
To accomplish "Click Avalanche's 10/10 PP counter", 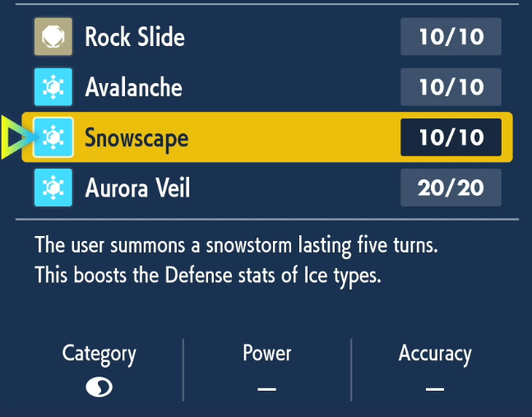I will point(451,87).
